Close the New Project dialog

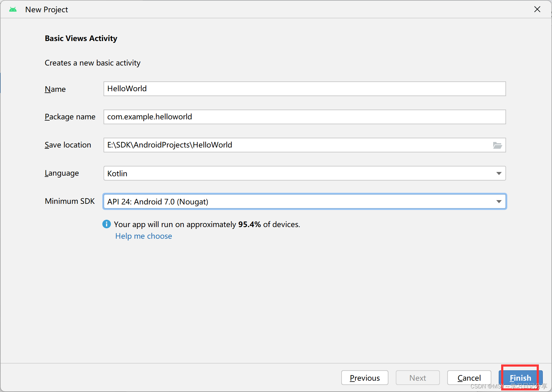coord(537,9)
